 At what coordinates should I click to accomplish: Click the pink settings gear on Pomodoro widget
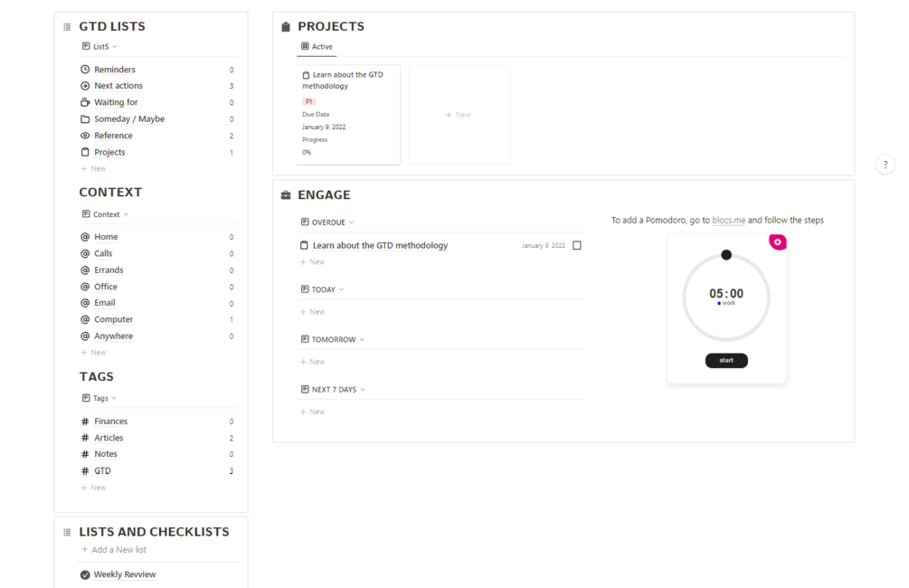click(778, 242)
